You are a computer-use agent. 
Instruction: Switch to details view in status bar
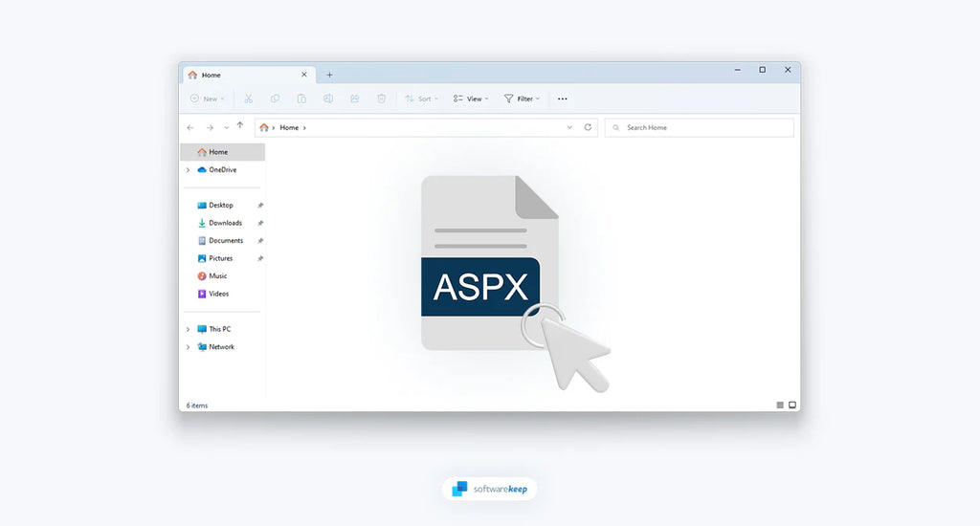[x=780, y=405]
